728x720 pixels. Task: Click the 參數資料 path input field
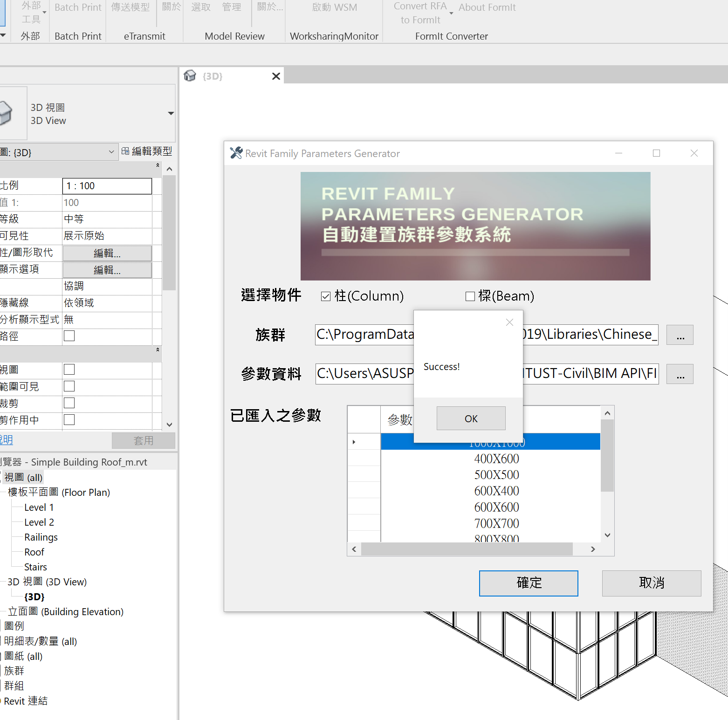[487, 374]
